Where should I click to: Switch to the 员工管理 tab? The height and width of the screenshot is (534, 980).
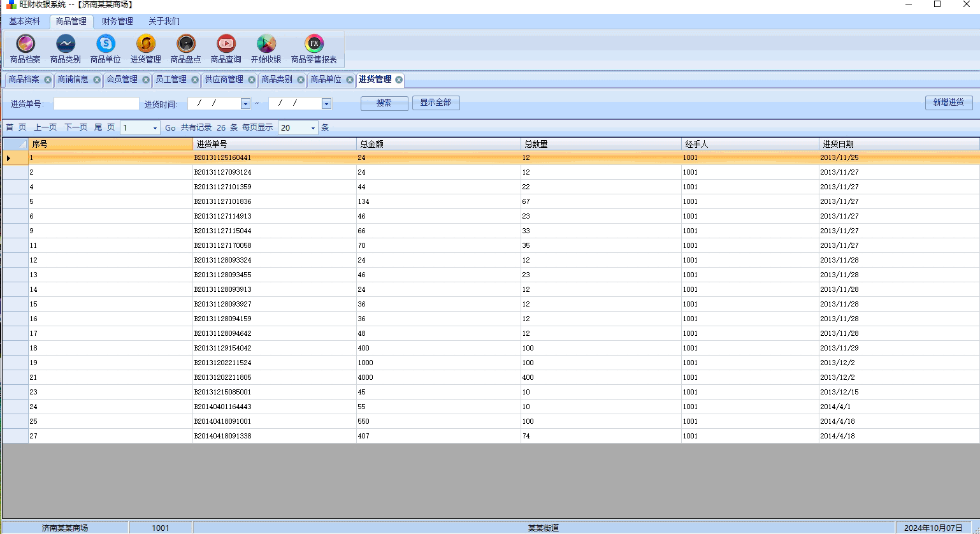point(171,80)
